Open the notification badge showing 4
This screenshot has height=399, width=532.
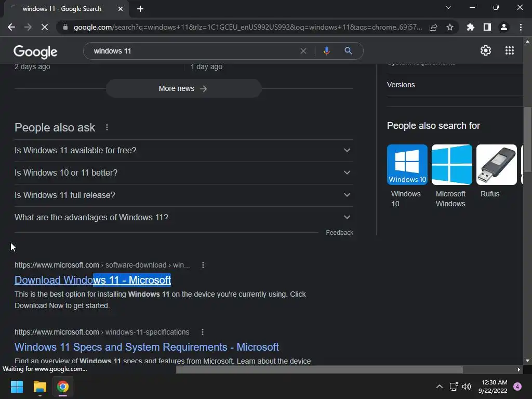point(517,387)
